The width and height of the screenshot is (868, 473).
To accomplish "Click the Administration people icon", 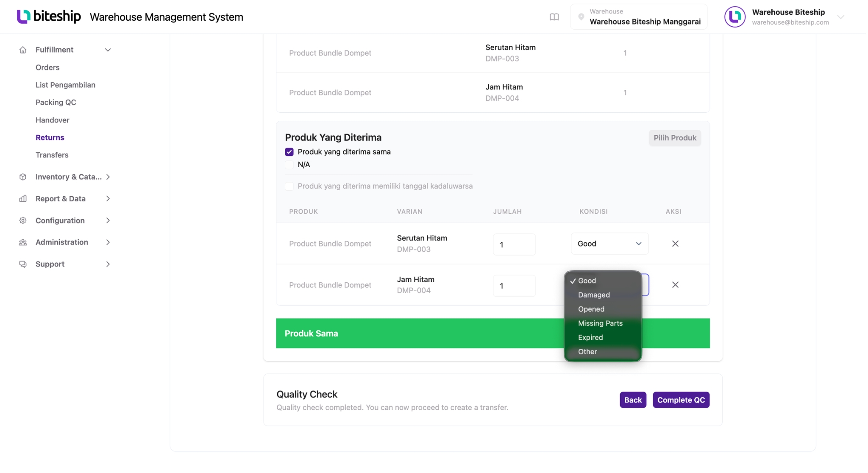I will (x=23, y=242).
